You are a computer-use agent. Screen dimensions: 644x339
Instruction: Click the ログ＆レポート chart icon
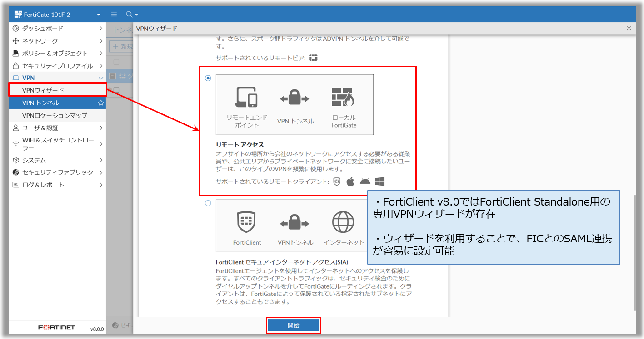16,185
